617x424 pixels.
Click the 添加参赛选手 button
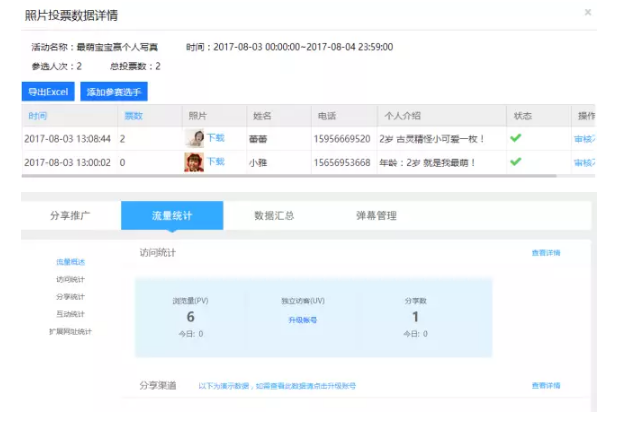(114, 92)
